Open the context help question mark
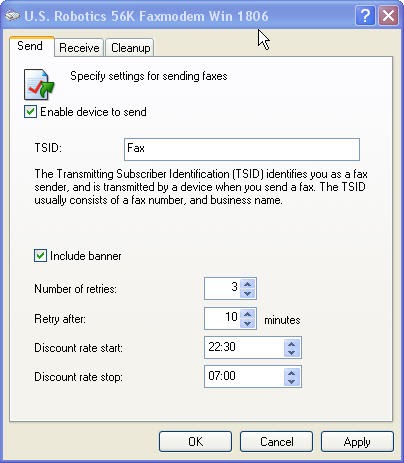404x463 pixels. click(365, 15)
